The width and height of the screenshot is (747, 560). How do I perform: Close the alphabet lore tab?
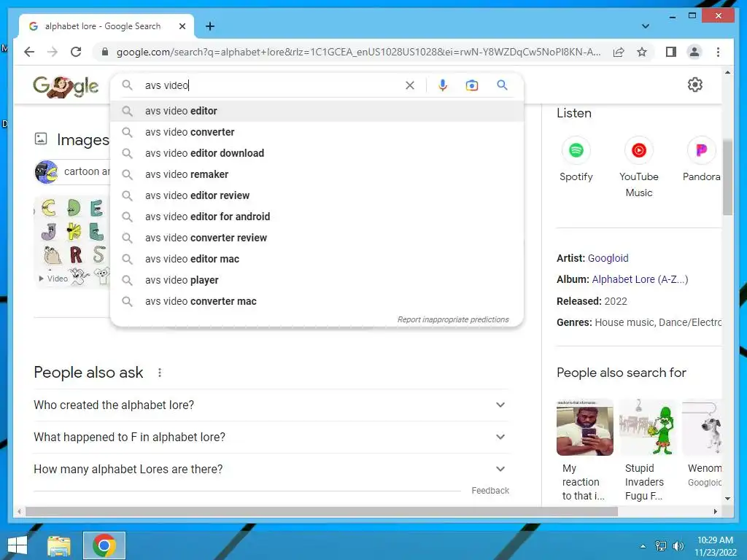182,26
